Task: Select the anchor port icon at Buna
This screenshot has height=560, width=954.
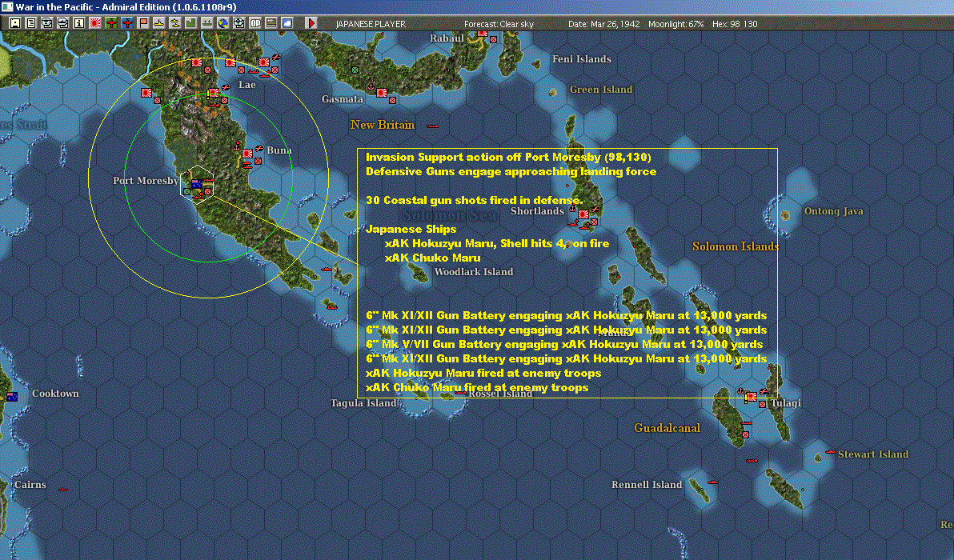Action: (x=237, y=148)
